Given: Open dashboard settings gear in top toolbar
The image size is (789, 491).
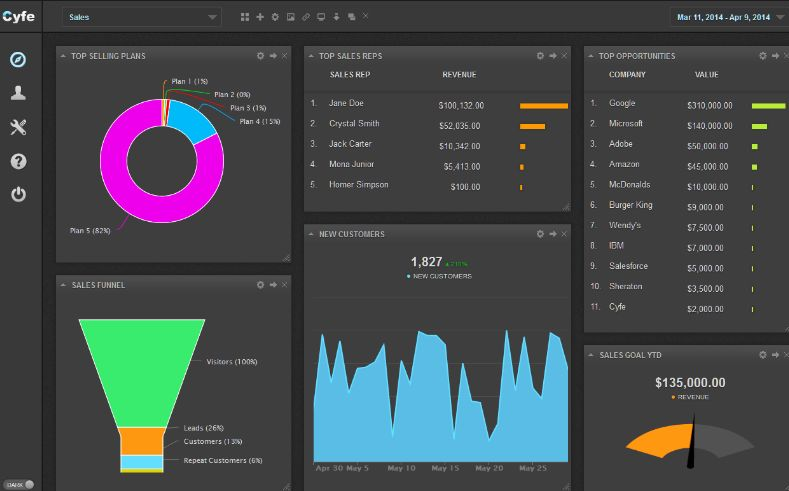Looking at the screenshot, I should click(x=275, y=17).
